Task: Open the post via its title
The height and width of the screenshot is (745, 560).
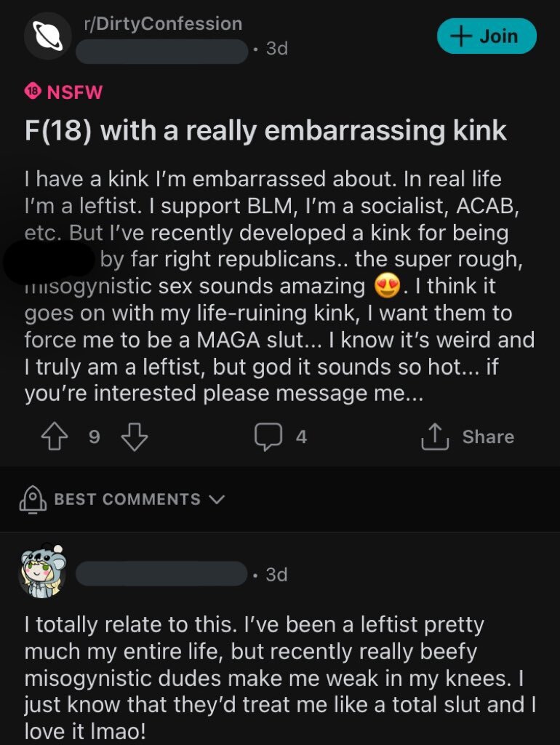Action: (x=265, y=131)
